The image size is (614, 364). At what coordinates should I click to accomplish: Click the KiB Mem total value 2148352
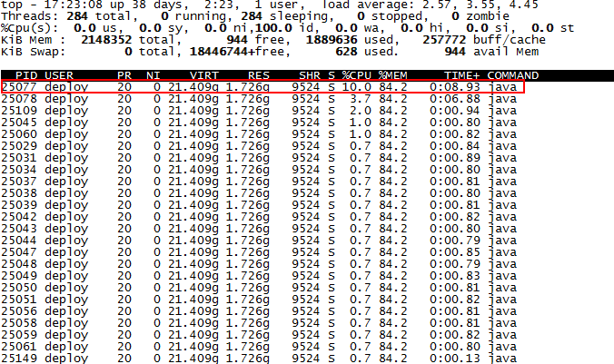(106, 40)
